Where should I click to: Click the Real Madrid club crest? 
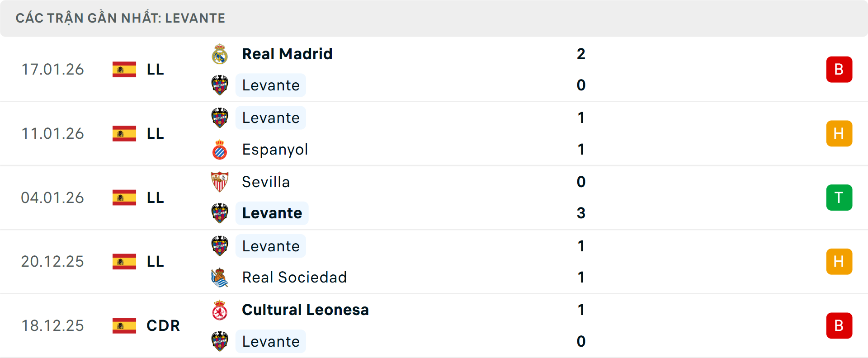click(x=220, y=54)
